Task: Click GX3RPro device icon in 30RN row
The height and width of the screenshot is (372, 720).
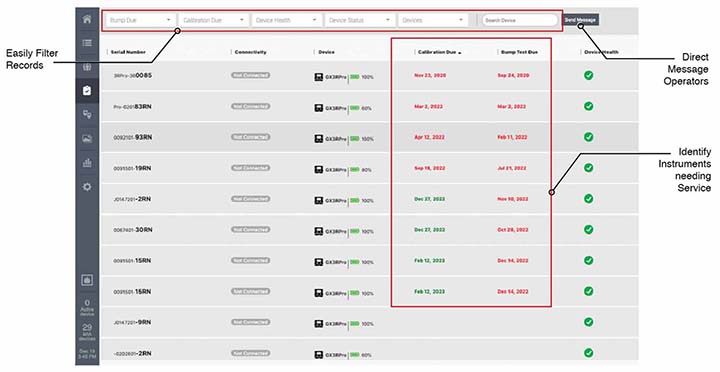Action: tap(319, 231)
